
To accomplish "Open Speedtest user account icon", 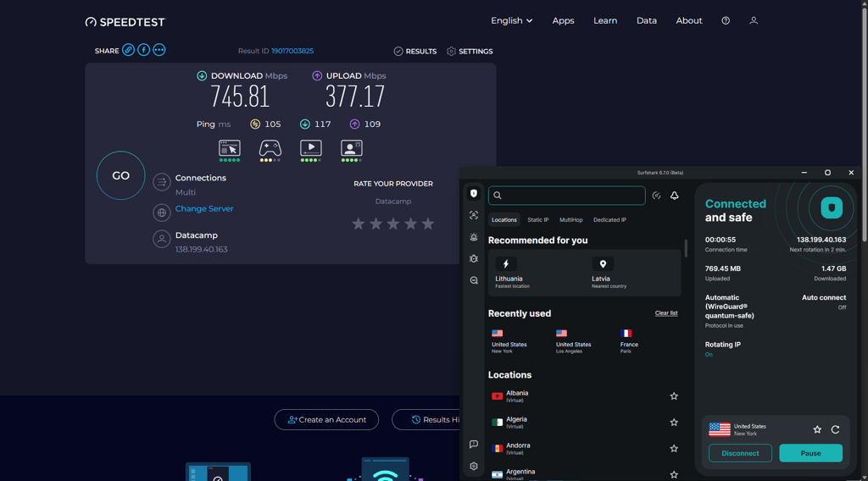I will pos(754,20).
